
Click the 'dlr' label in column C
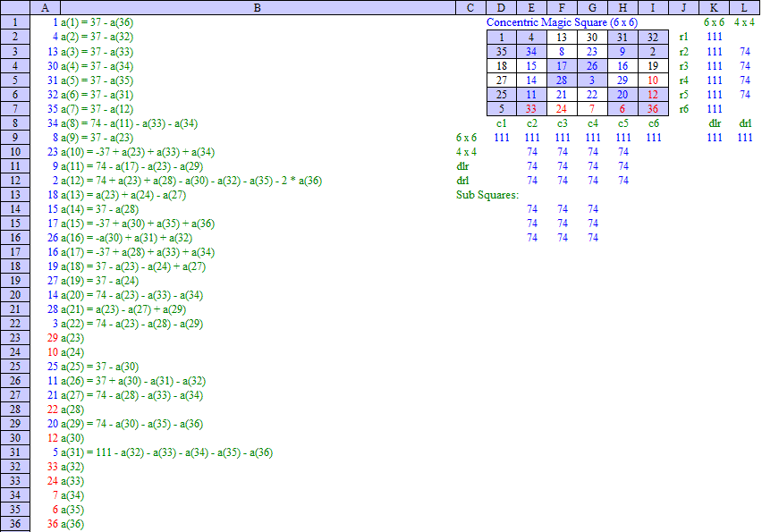coord(462,166)
